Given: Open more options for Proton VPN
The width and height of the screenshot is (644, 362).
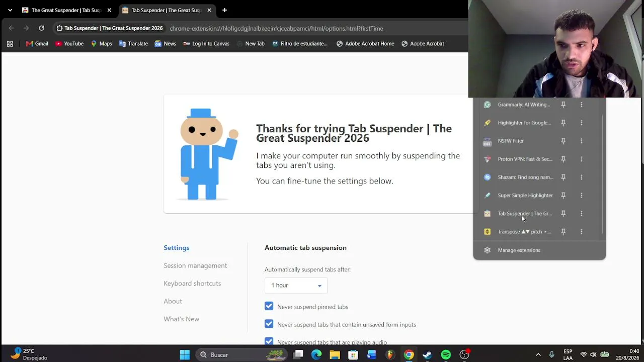Looking at the screenshot, I should click(581, 159).
